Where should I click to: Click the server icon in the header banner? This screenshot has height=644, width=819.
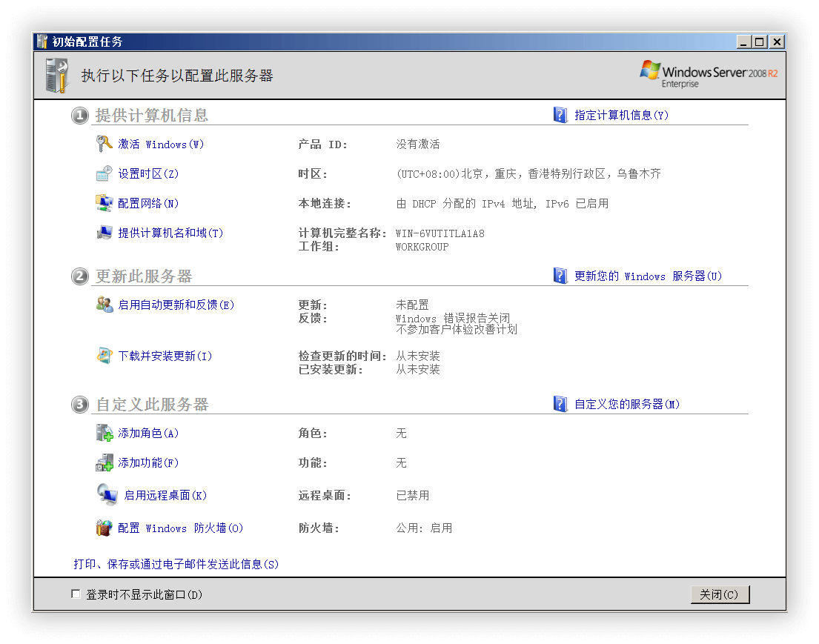57,76
